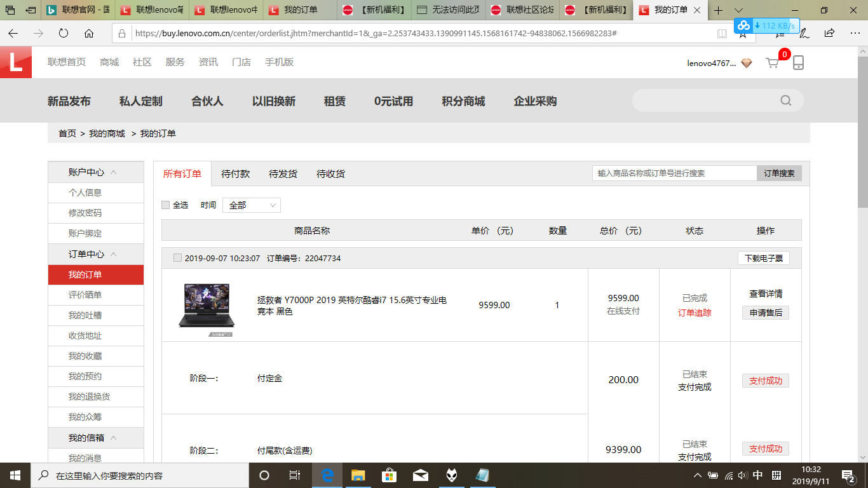Click the 下载电子票 button

[x=764, y=258]
